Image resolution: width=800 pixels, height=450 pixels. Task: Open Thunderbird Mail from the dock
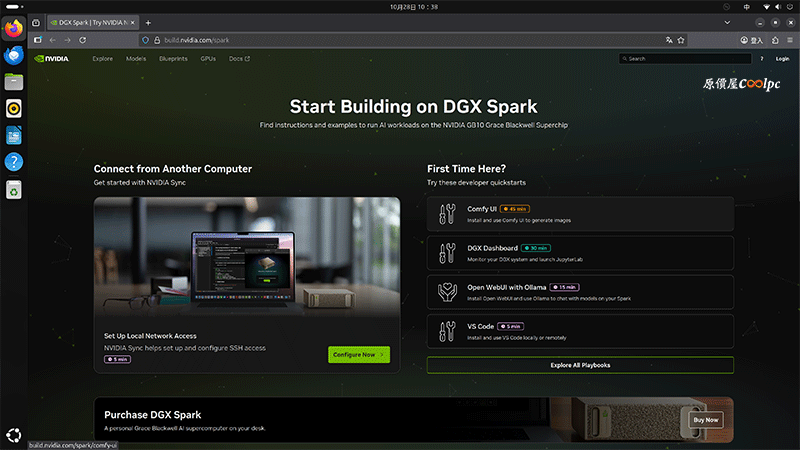14,56
